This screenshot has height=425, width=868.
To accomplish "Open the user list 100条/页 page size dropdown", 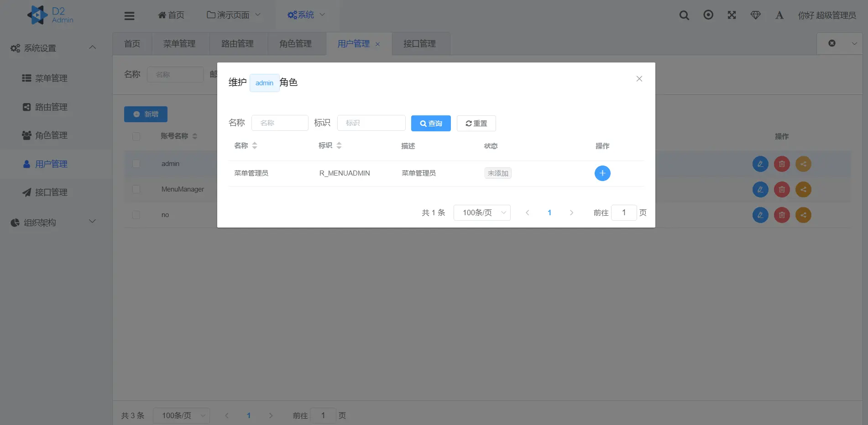I will coord(181,416).
